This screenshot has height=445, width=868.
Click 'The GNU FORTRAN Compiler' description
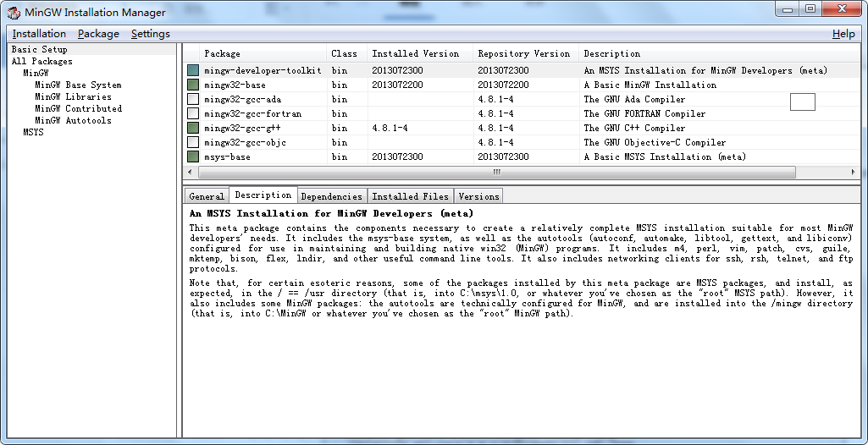645,114
